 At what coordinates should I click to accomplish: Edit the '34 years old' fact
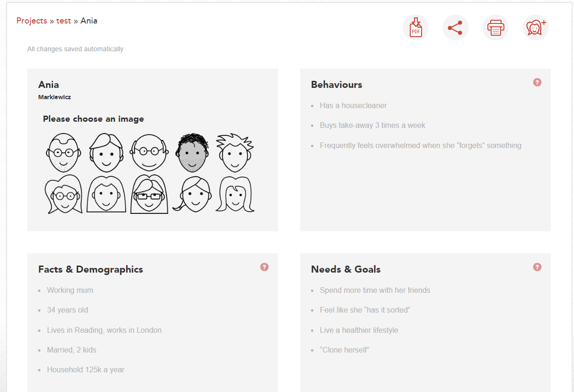67,310
